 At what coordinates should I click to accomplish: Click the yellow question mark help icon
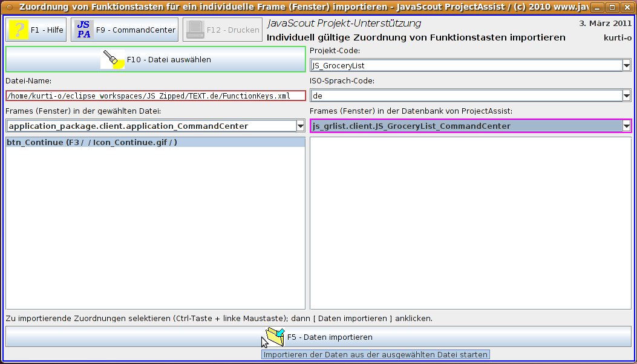18,30
